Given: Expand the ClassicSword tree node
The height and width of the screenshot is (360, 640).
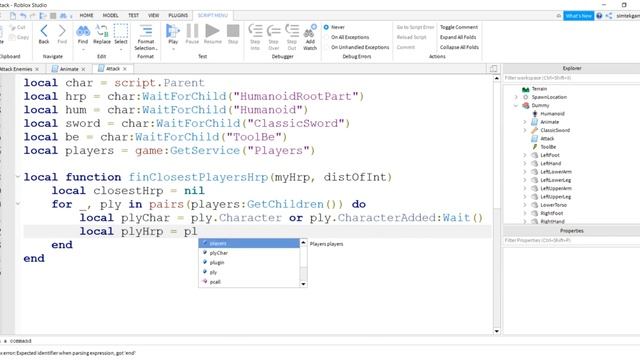Looking at the screenshot, I should [x=525, y=130].
